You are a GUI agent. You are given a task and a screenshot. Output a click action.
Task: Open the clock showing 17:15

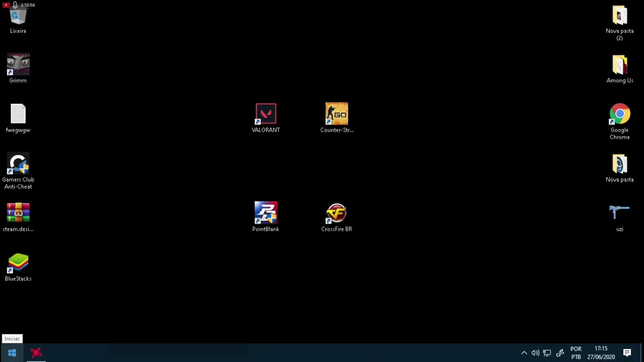coord(601,353)
